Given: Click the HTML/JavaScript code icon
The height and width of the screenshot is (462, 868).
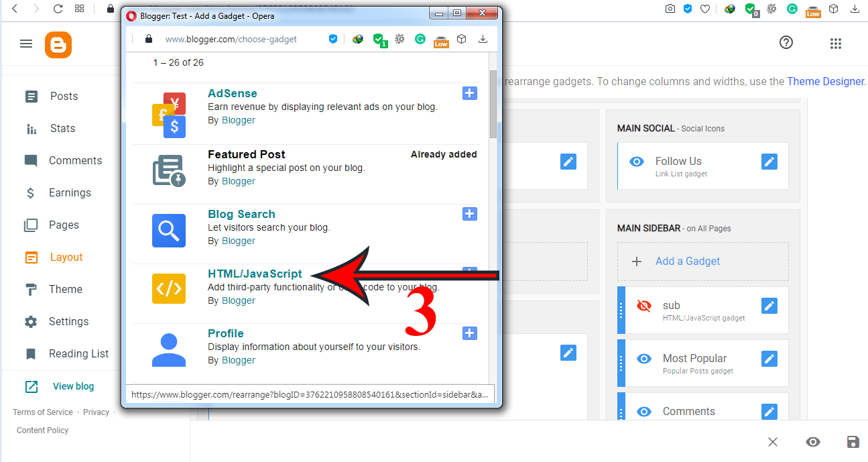Looking at the screenshot, I should pos(169,289).
